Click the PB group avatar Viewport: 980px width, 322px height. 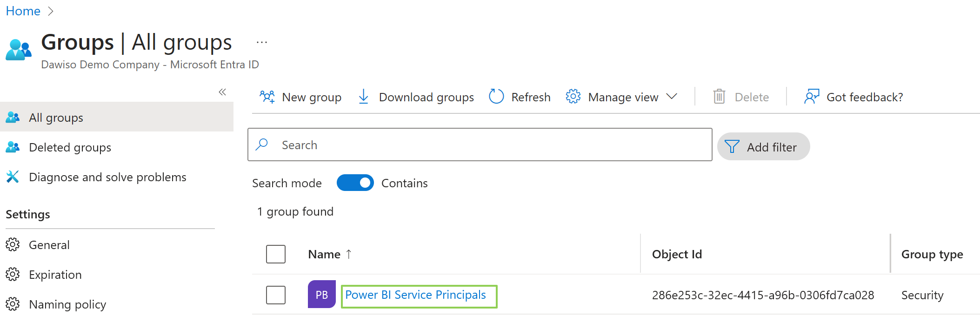(321, 295)
